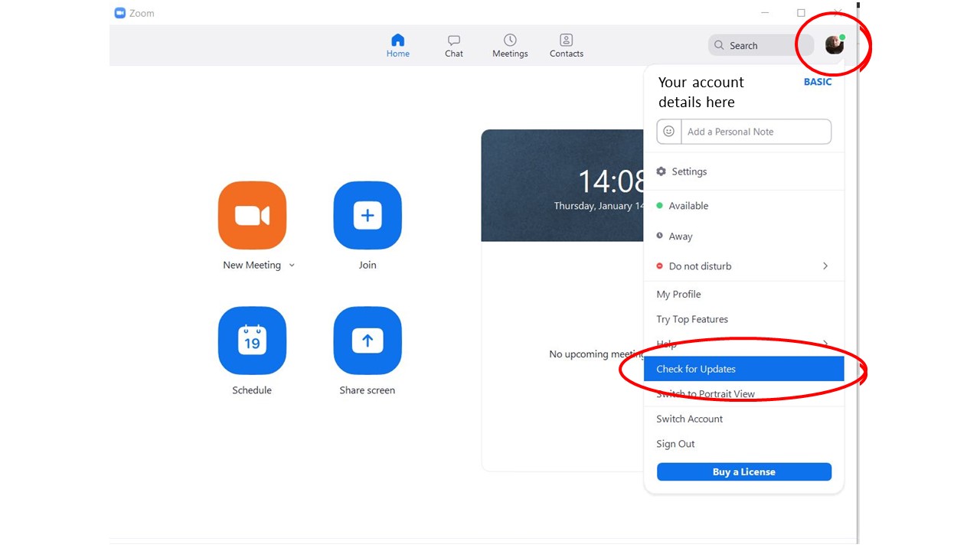
Task: Expand the Help submenu arrow
Action: coord(825,343)
